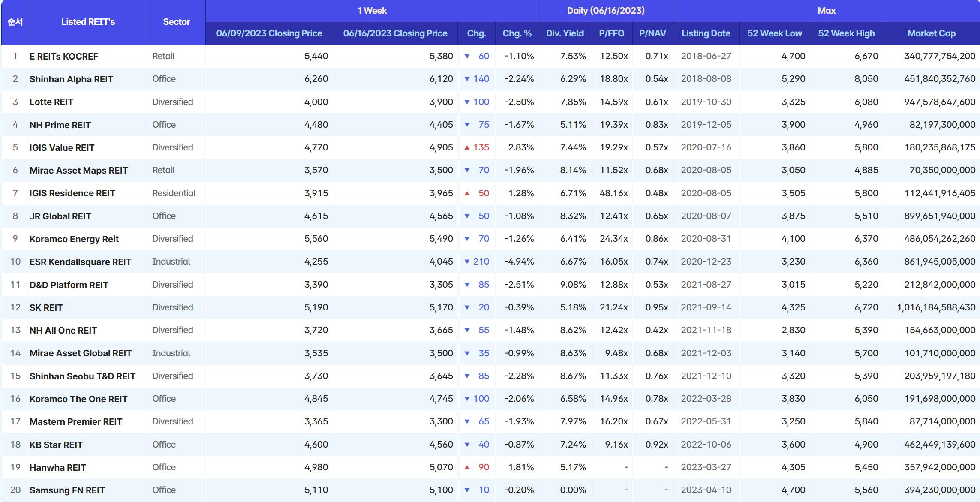The image size is (980, 502).
Task: Select the Koramco Energy Reit name
Action: (x=74, y=239)
